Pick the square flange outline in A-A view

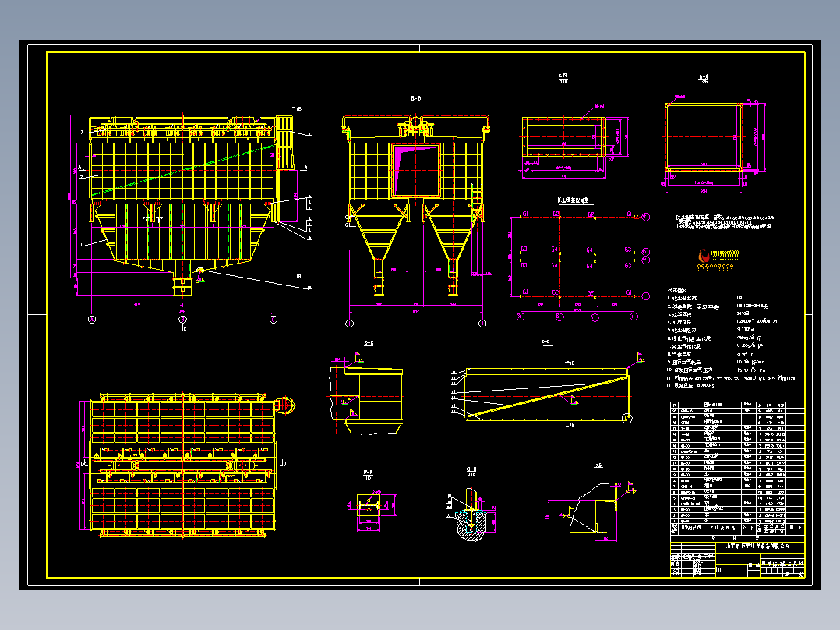click(x=704, y=136)
